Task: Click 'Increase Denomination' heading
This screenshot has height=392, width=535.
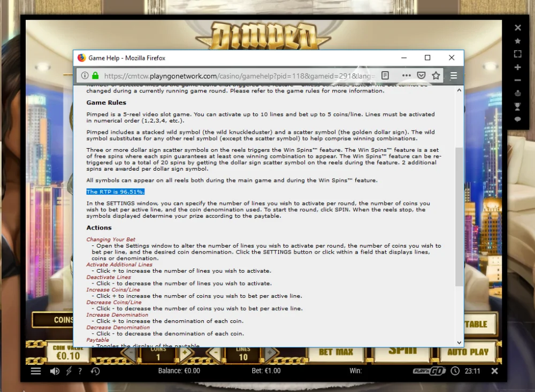Action: coord(117,315)
